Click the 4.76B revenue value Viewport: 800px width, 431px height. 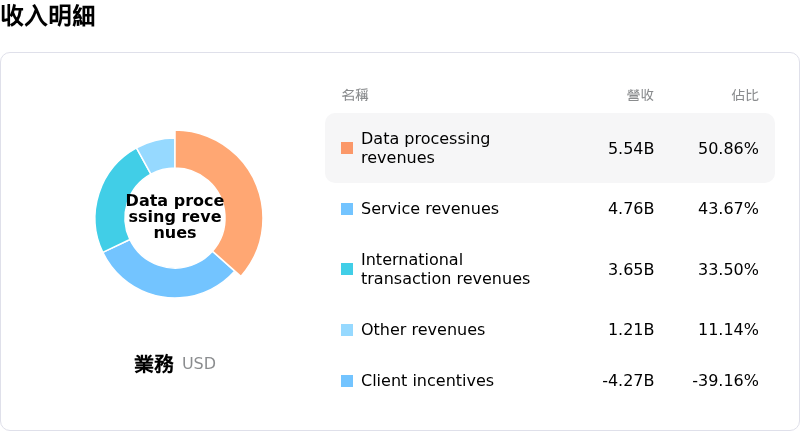tap(631, 209)
